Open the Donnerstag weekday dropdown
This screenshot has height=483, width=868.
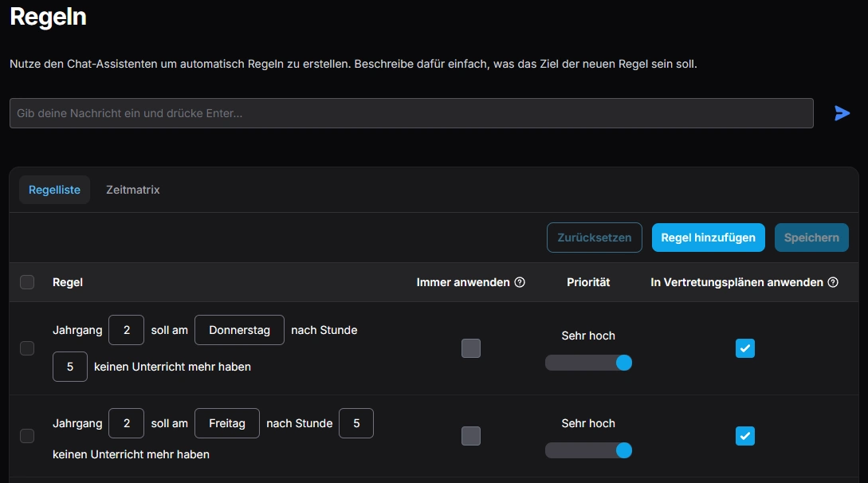click(x=239, y=330)
